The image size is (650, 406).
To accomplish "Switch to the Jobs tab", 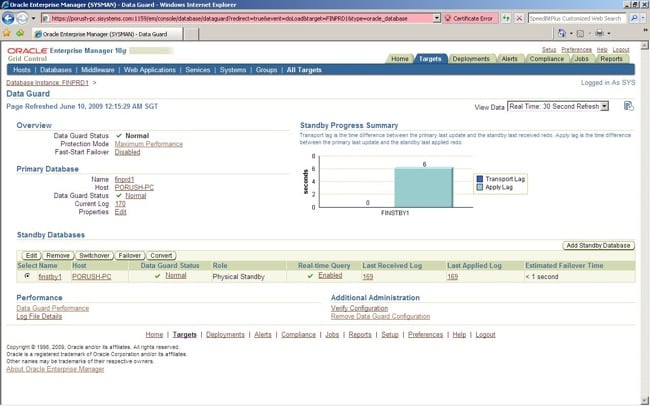I will 581,59.
